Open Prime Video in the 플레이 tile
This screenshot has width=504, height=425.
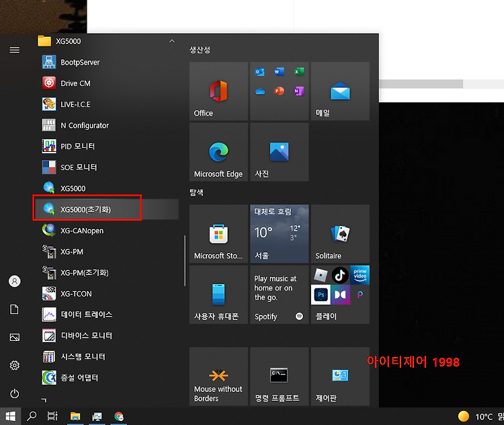coord(360,275)
